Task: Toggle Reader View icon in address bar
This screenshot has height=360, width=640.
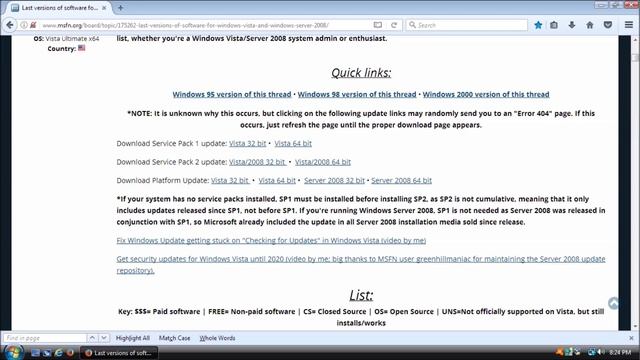Action: coord(378,25)
